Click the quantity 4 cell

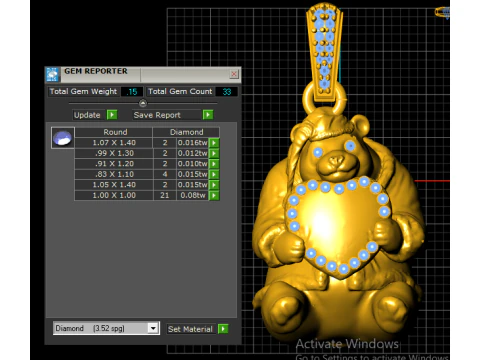tap(165, 174)
